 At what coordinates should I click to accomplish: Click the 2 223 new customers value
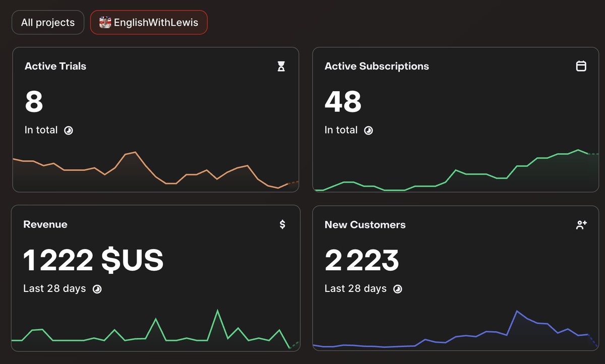(362, 261)
